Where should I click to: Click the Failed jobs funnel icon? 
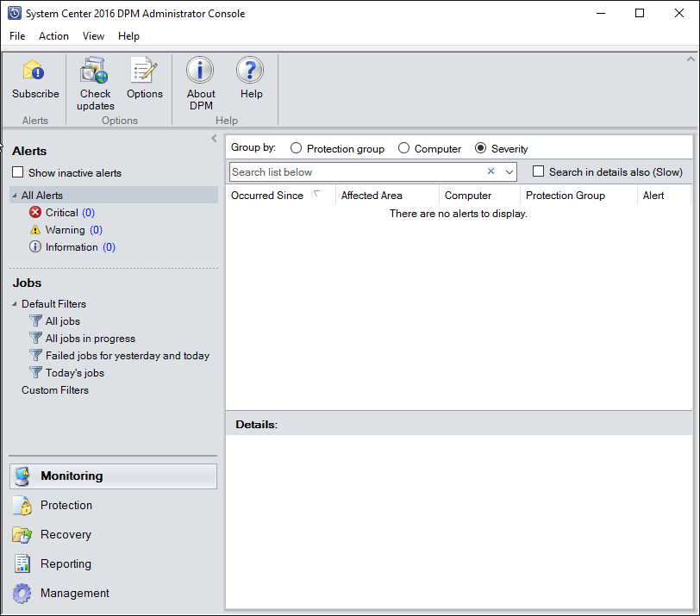pyautogui.click(x=35, y=355)
